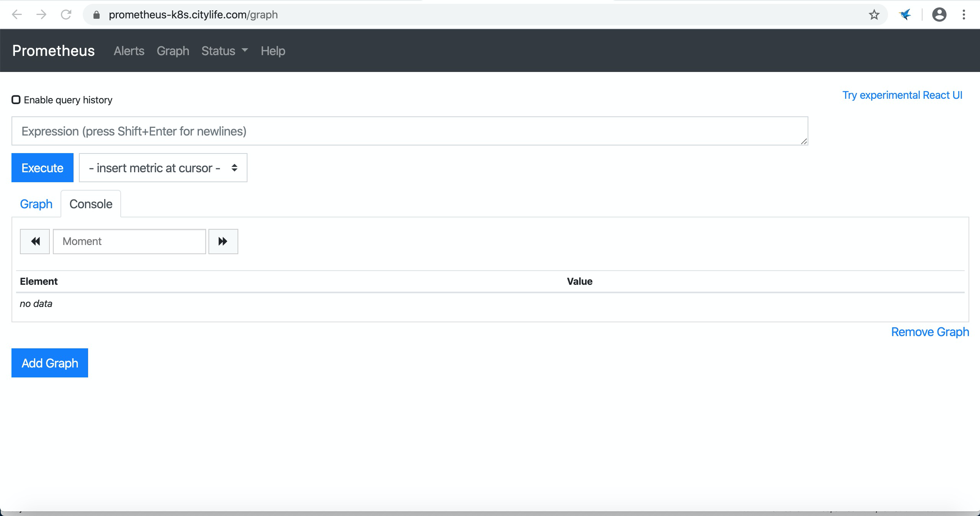Open the blue bird extension icon
The height and width of the screenshot is (516, 980).
[905, 15]
